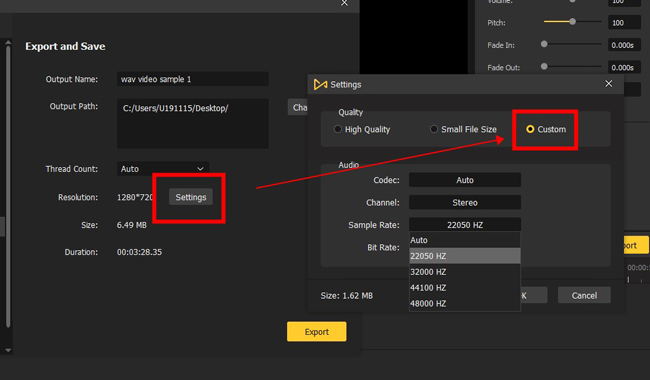Click the Export window scrollbar down arrow
This screenshot has height=380, width=650.
pos(8,350)
